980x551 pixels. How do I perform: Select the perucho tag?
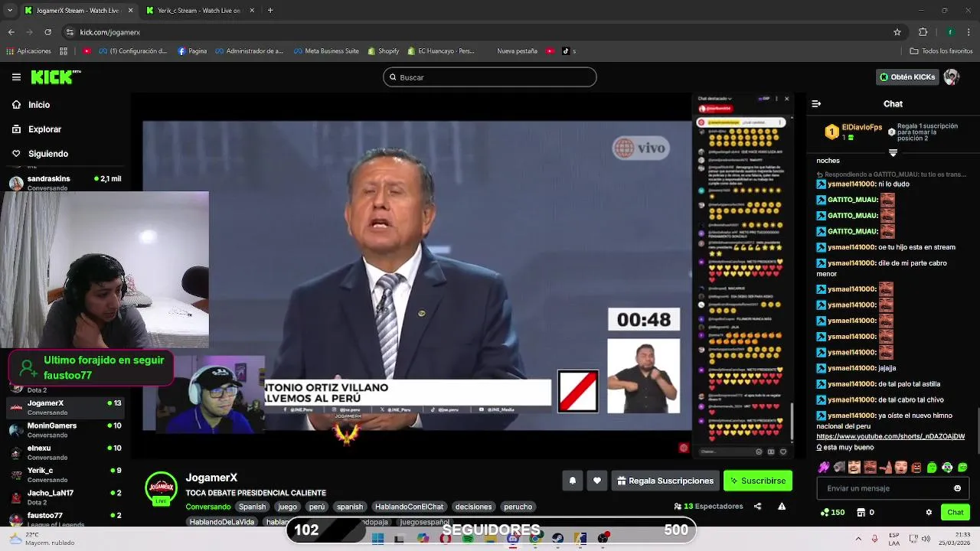point(518,507)
